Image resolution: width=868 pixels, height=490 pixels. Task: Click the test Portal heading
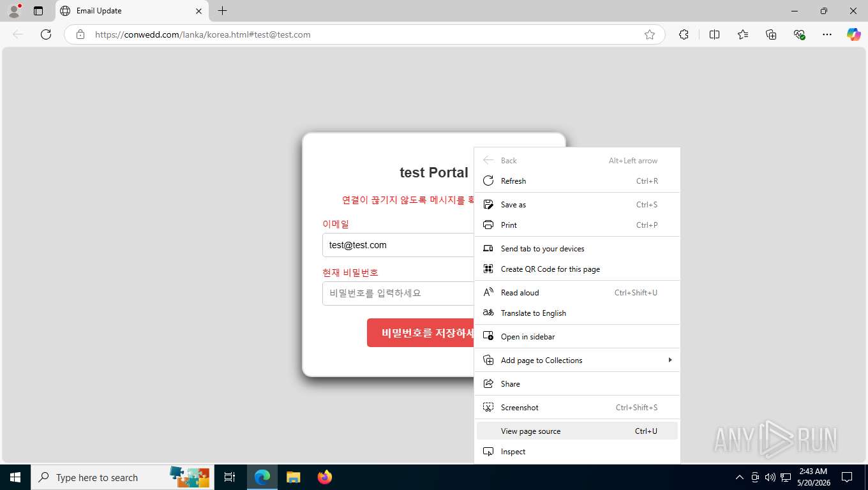(x=434, y=172)
